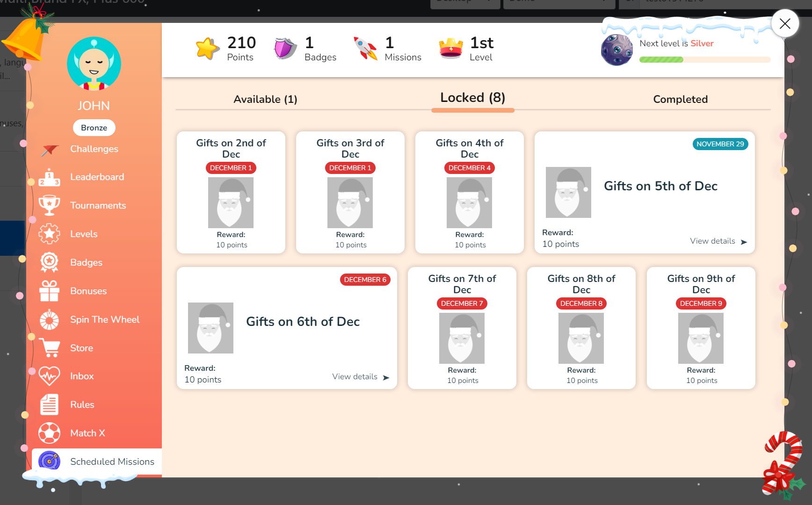
Task: Close the gamification popup window
Action: tap(785, 23)
